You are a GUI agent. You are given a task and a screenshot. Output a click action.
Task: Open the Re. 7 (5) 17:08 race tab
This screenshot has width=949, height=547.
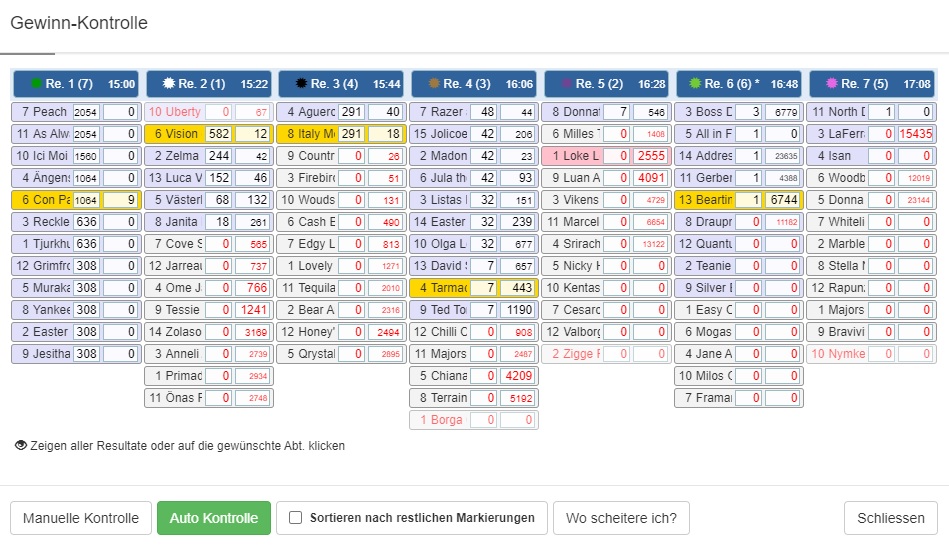pyautogui.click(x=872, y=84)
